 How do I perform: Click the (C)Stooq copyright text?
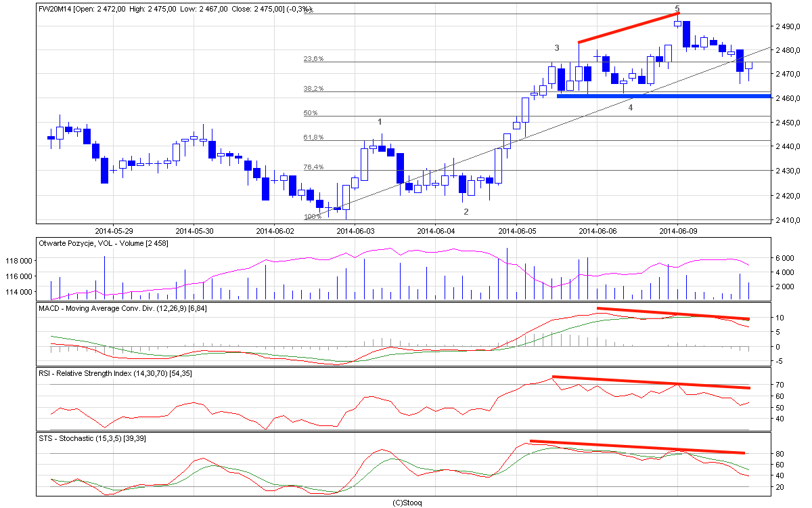pos(407,503)
